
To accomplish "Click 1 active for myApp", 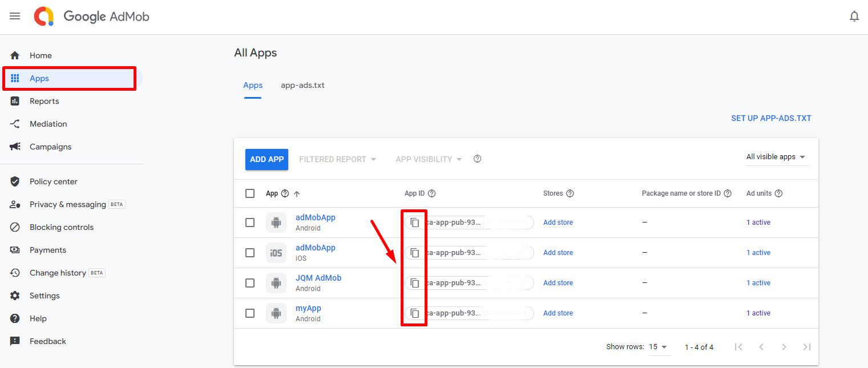I will pyautogui.click(x=758, y=313).
